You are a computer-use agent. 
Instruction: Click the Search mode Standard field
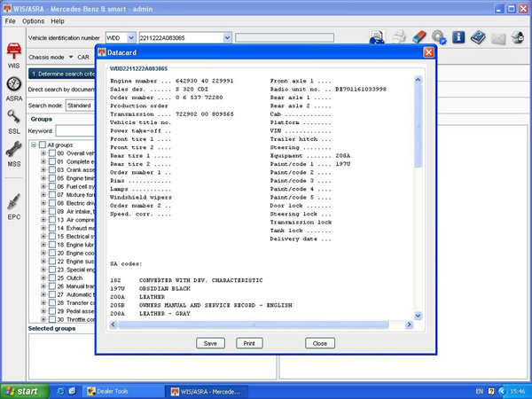tap(81, 106)
